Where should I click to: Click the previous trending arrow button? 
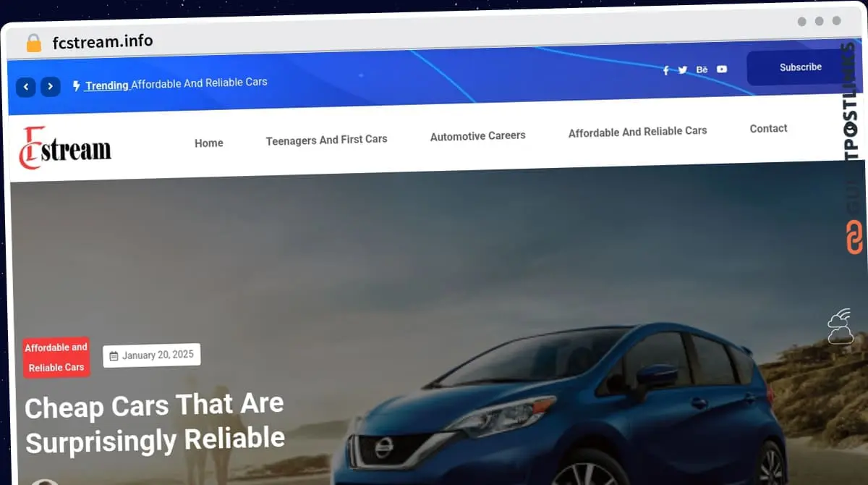26,87
